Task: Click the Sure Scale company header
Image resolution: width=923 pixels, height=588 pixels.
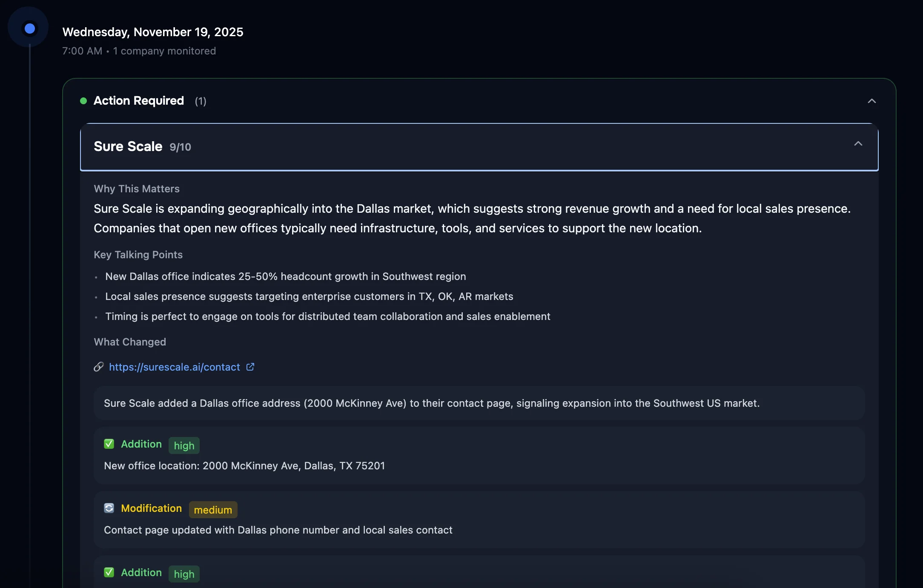Action: coord(128,146)
